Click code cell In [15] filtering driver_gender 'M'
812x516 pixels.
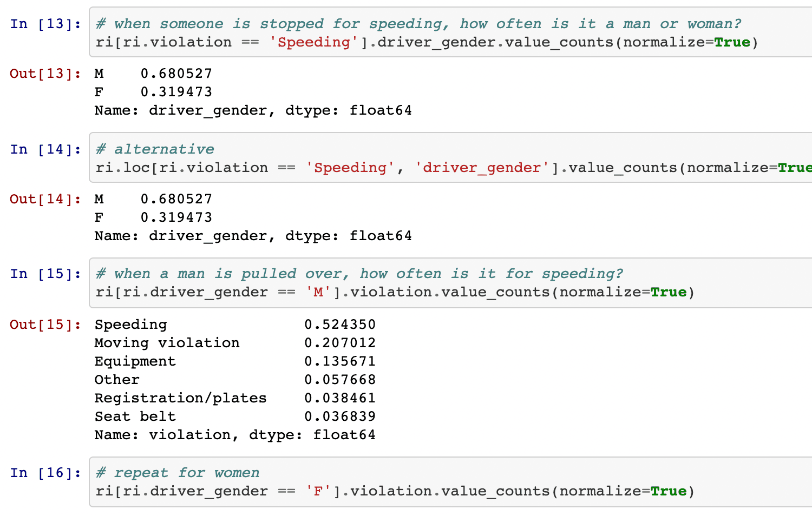[450, 283]
